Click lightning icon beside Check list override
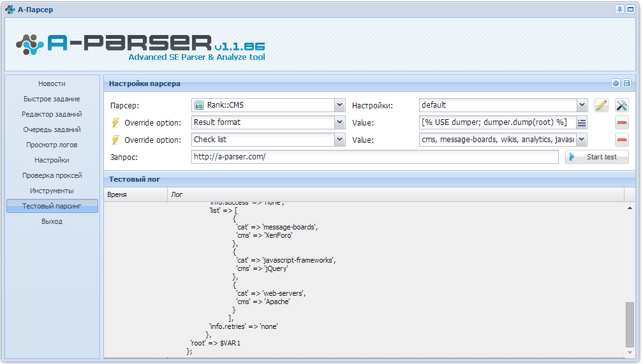 pyautogui.click(x=115, y=140)
